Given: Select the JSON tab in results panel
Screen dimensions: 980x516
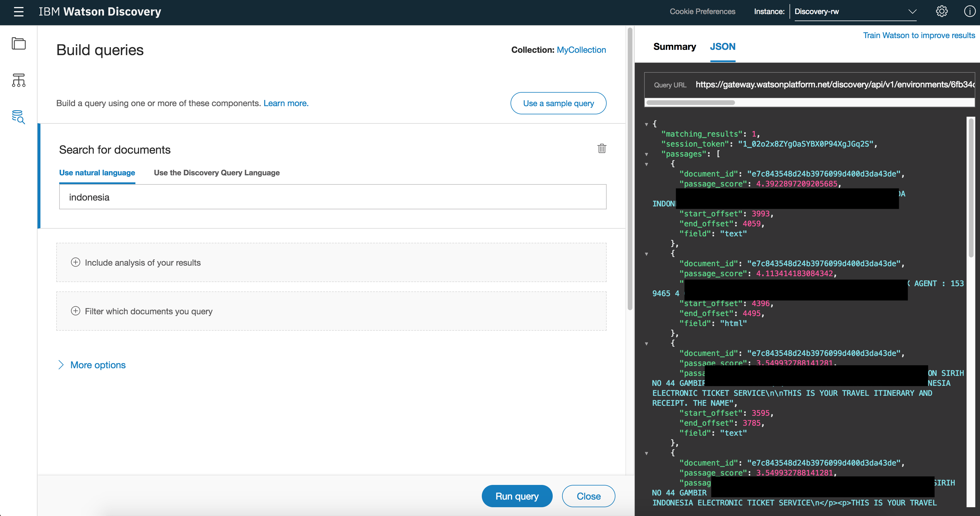Looking at the screenshot, I should (723, 46).
